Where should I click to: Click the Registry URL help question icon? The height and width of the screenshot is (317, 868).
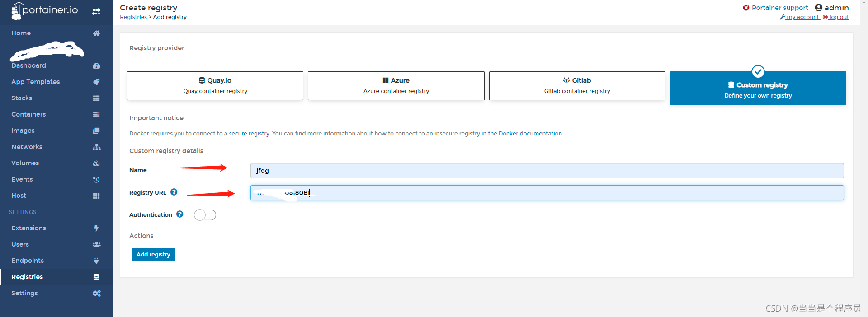click(174, 192)
